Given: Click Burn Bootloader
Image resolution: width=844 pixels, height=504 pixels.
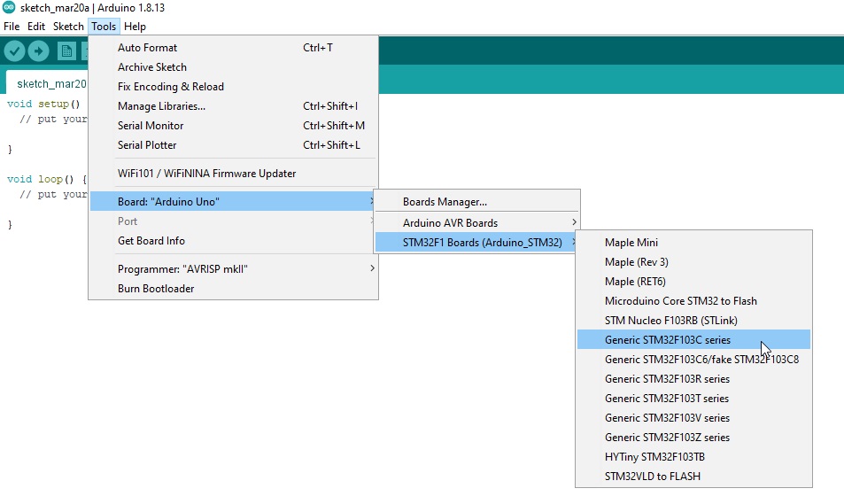Looking at the screenshot, I should tap(234, 288).
